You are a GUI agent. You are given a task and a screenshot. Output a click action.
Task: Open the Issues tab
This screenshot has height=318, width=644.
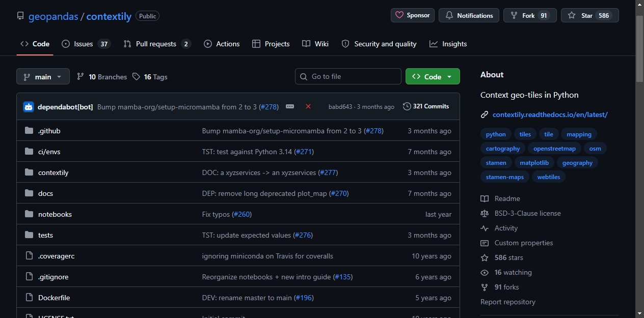[x=86, y=44]
